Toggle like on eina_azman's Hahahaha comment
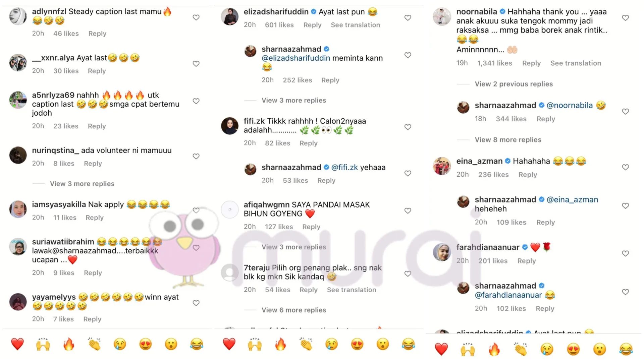 [x=626, y=167]
